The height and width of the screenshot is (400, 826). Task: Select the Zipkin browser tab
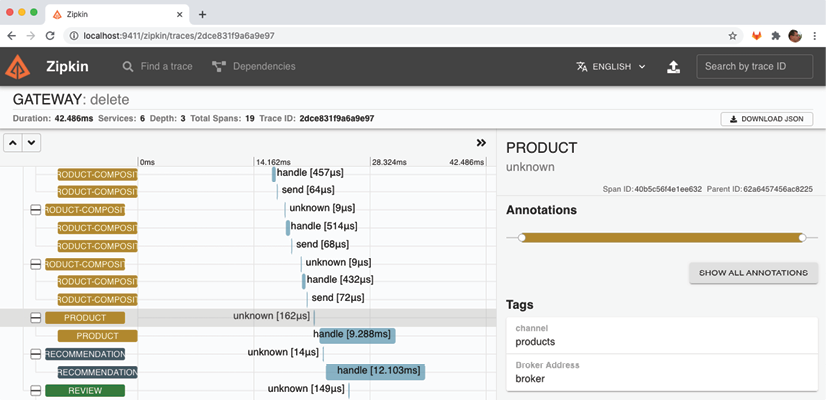[116, 14]
